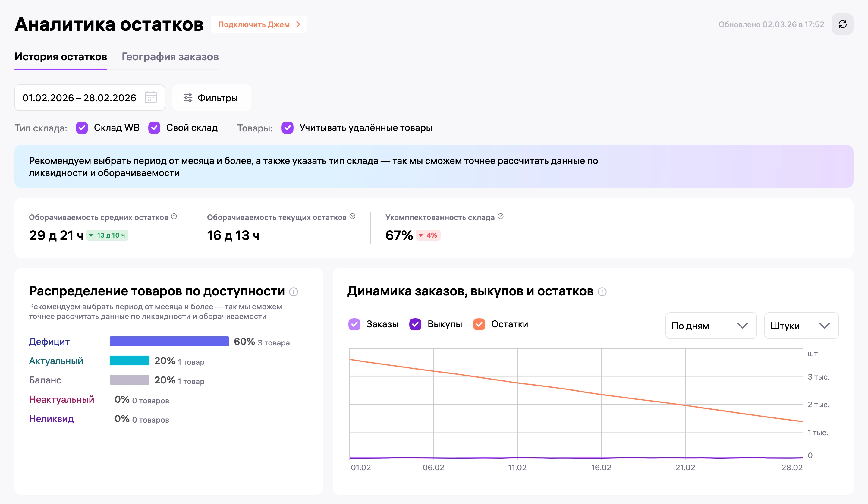
Task: Expand the По дням dropdown
Action: [x=711, y=326]
